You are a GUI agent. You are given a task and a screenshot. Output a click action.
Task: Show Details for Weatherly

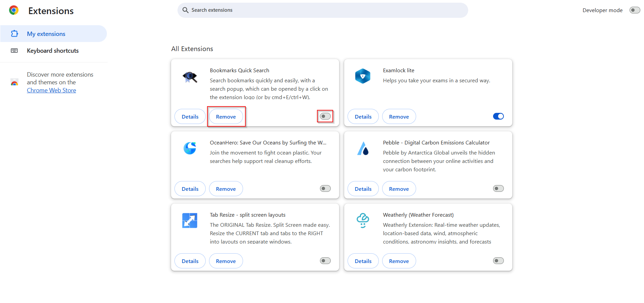[x=363, y=261]
